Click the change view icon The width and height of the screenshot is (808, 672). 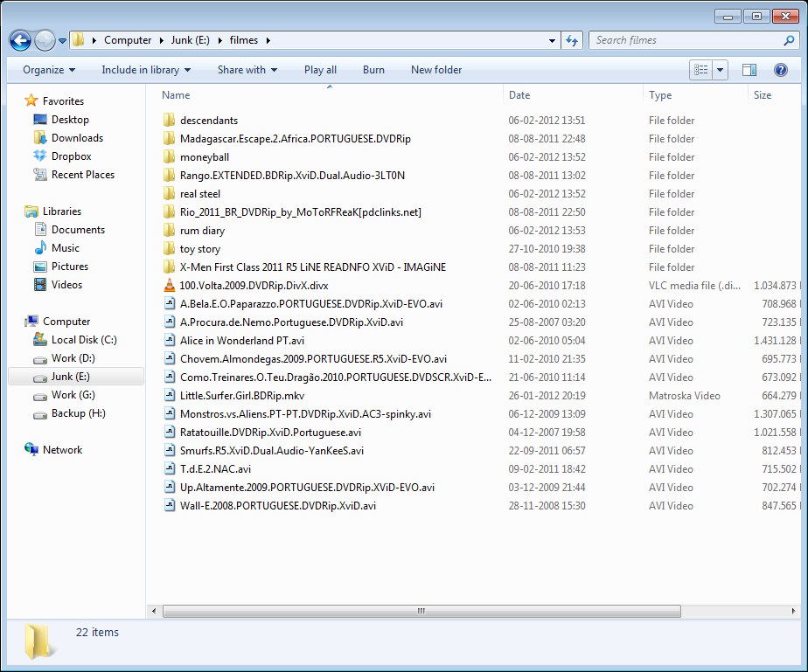701,70
